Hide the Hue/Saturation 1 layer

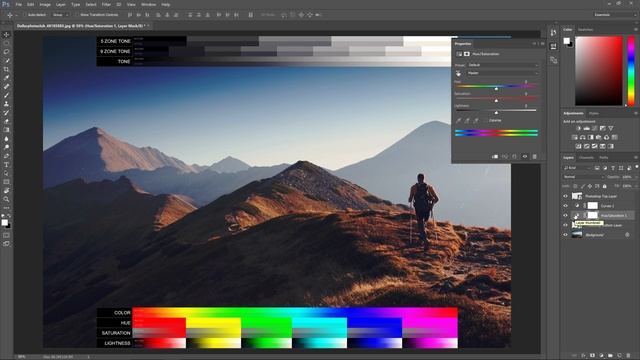click(x=566, y=216)
